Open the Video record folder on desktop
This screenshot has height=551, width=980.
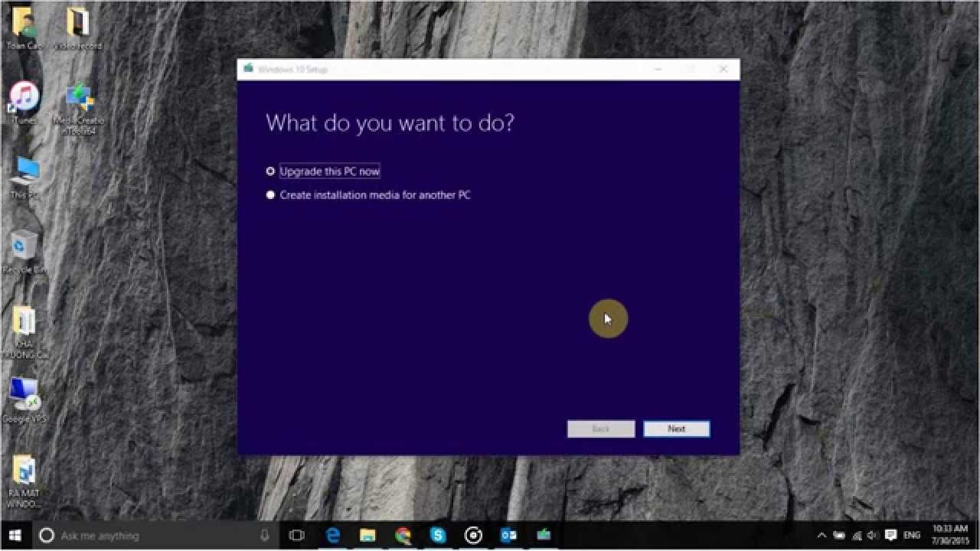(77, 28)
